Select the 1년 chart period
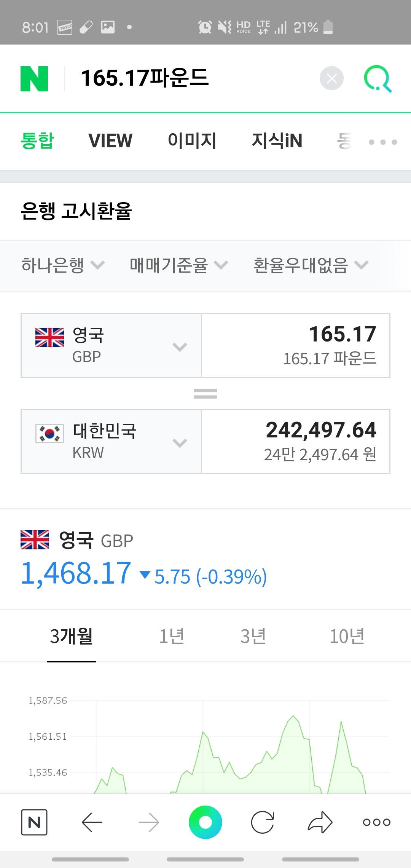The width and height of the screenshot is (411, 868). (x=172, y=637)
